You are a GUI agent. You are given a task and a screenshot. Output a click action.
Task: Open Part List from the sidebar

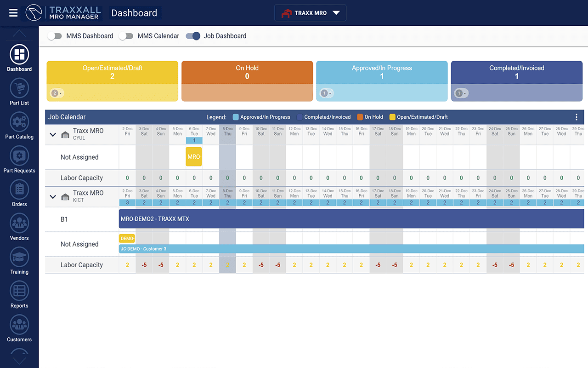19,88
